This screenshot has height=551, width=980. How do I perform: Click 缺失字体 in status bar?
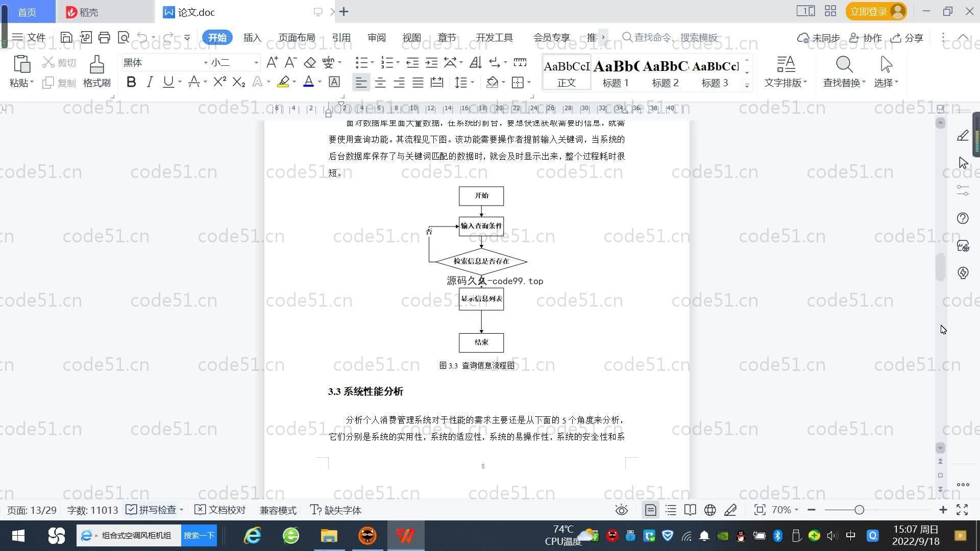pos(335,510)
